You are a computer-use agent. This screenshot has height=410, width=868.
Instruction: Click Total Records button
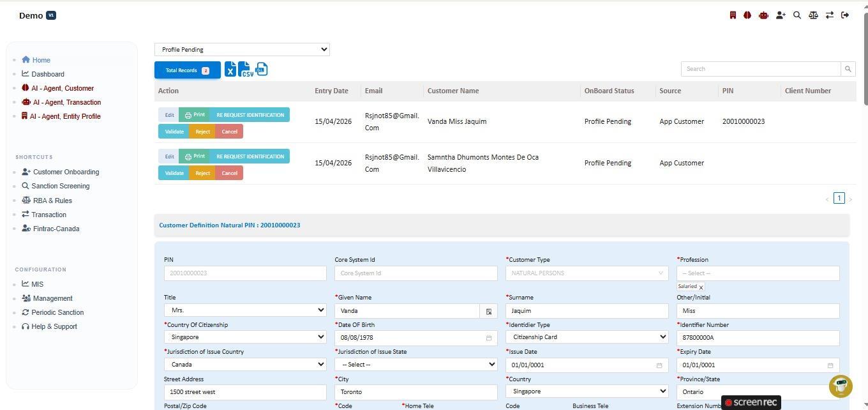(x=188, y=70)
